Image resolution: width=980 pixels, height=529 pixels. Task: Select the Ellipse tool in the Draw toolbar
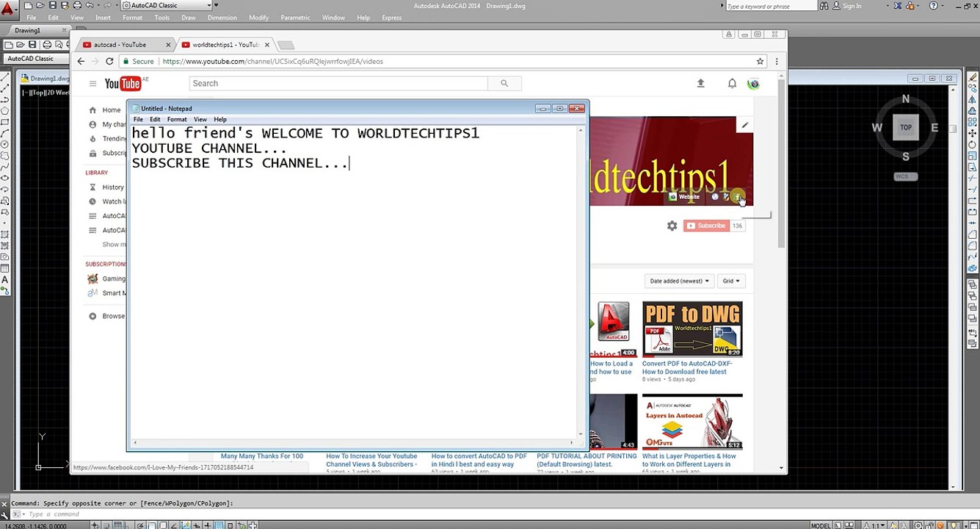point(5,178)
